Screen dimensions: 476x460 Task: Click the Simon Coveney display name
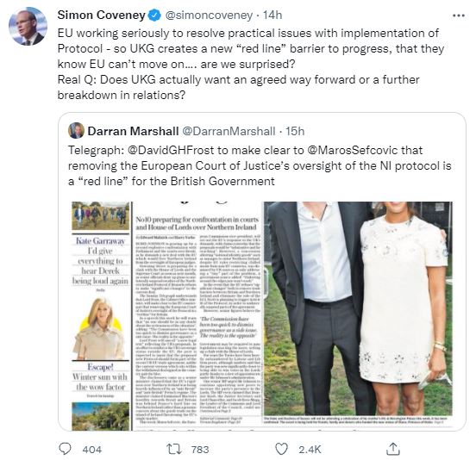tap(102, 15)
